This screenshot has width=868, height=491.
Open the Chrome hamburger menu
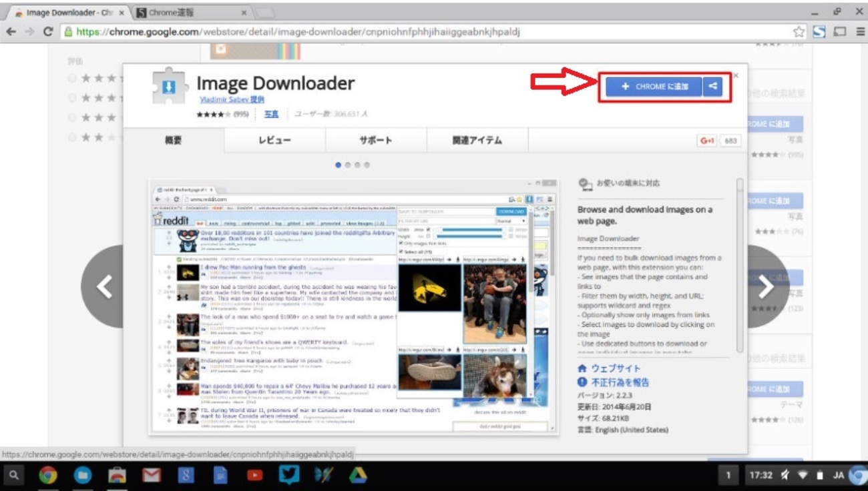coord(860,31)
